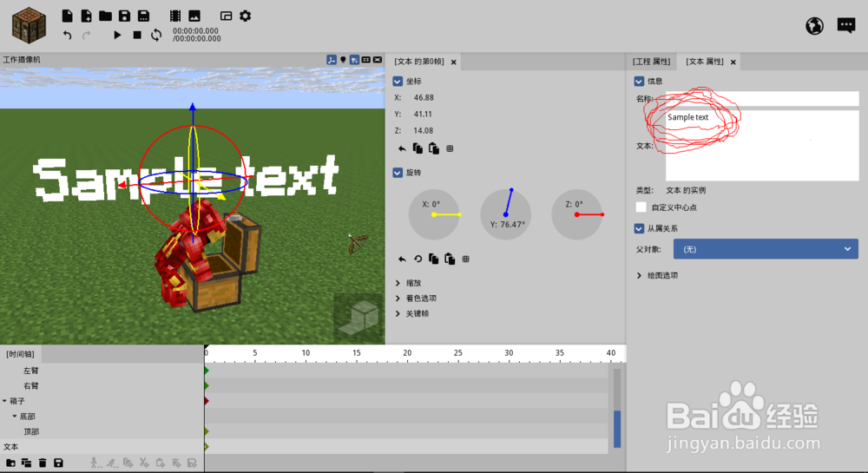Click the 名称 name input field
Image resolution: width=868 pixels, height=473 pixels.
tap(762, 98)
